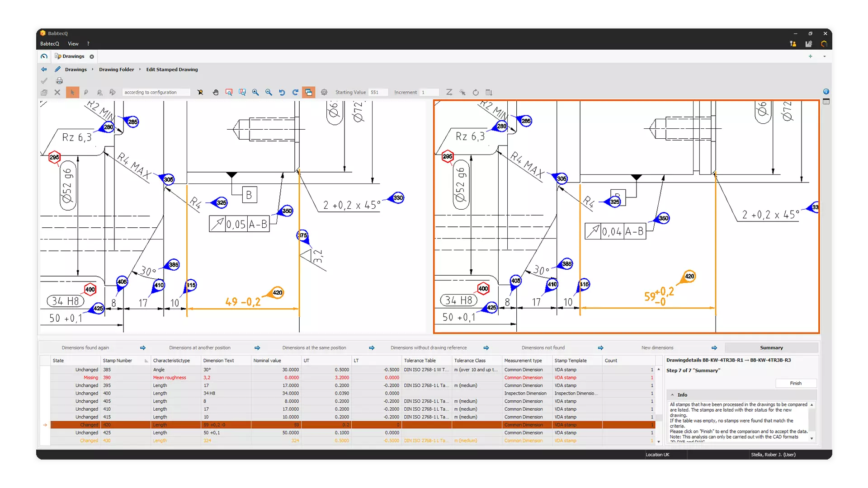Select 'Dimensions at the same position' step

click(314, 347)
